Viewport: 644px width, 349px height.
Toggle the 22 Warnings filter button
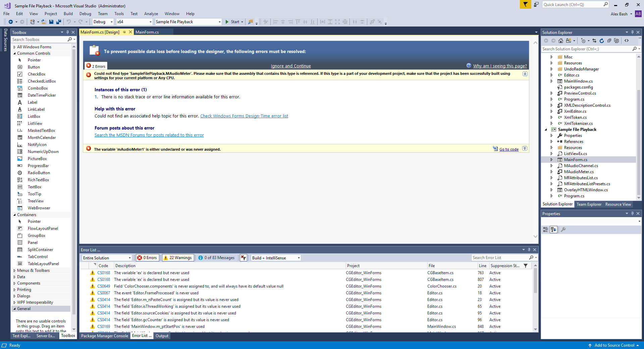178,258
